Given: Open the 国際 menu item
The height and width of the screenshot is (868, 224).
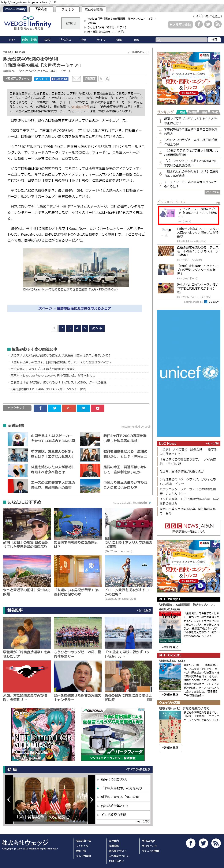Looking at the screenshot, I should (x=47, y=40).
